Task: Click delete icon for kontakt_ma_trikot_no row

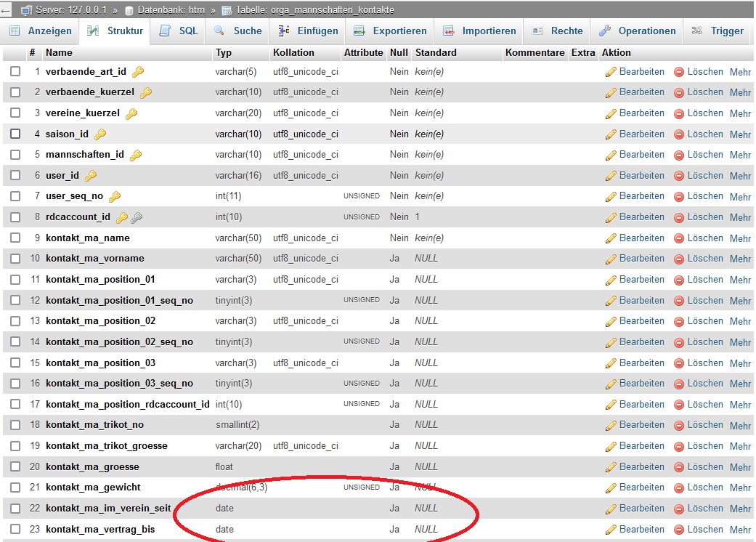Action: [x=679, y=425]
